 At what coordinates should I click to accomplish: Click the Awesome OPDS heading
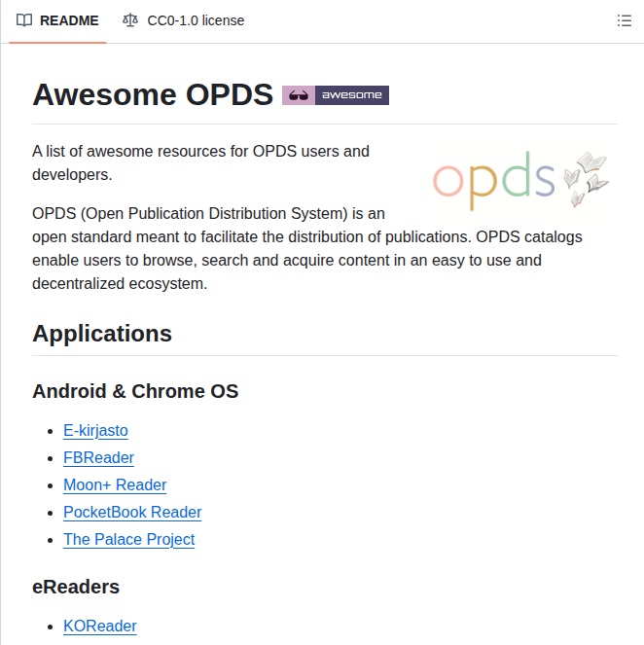click(x=153, y=95)
